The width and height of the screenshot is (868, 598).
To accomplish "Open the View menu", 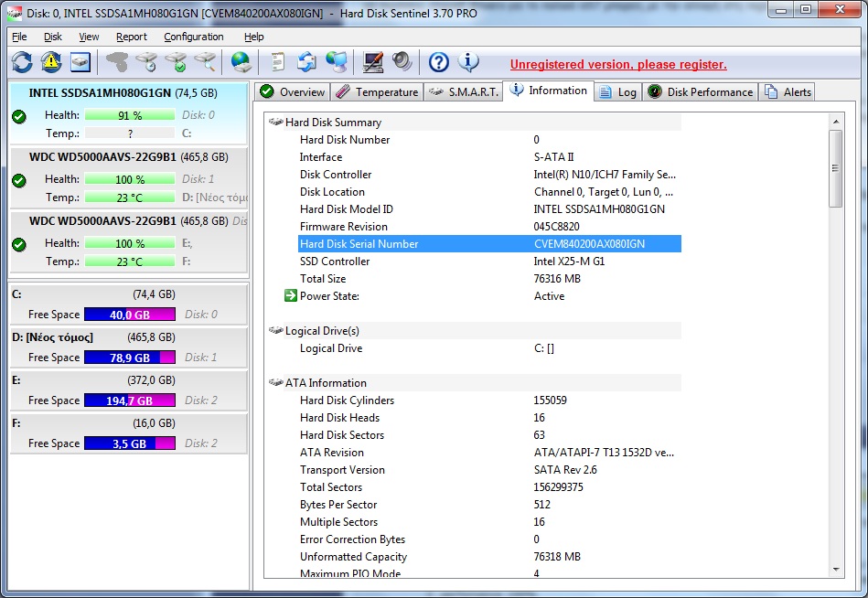I will pyautogui.click(x=89, y=37).
